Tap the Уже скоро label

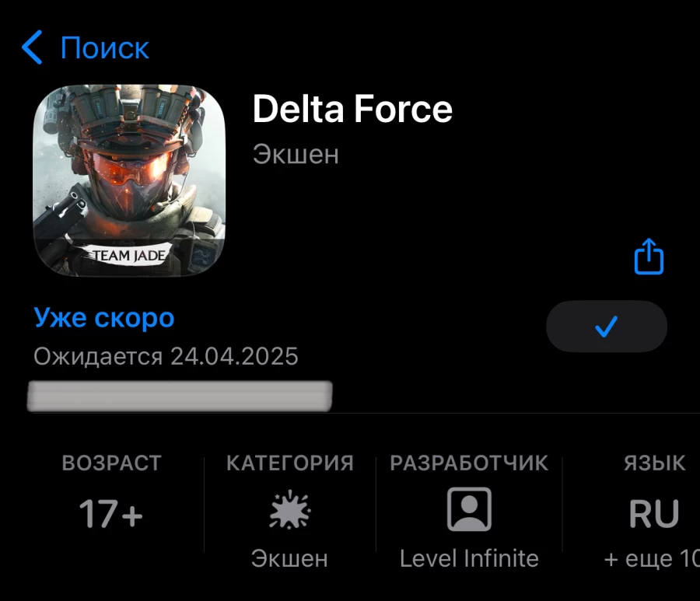pyautogui.click(x=104, y=317)
